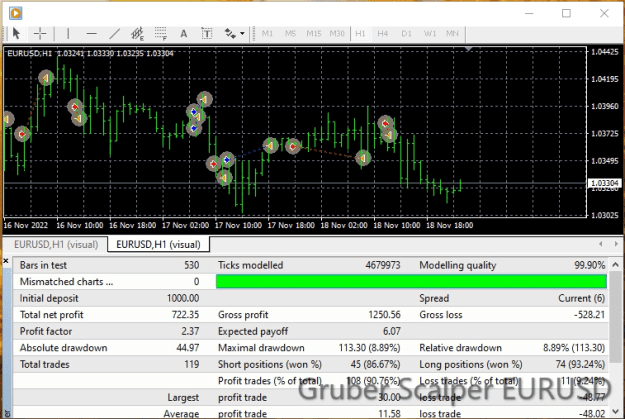Click the application icon in title bar
Screen dimensions: 625x419
point(16,13)
